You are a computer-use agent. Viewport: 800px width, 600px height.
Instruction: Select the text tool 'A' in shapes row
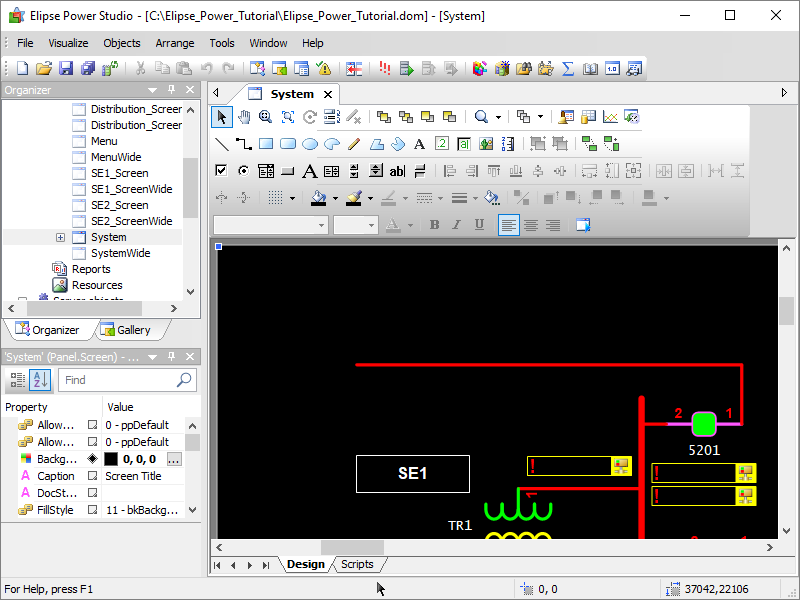(419, 144)
